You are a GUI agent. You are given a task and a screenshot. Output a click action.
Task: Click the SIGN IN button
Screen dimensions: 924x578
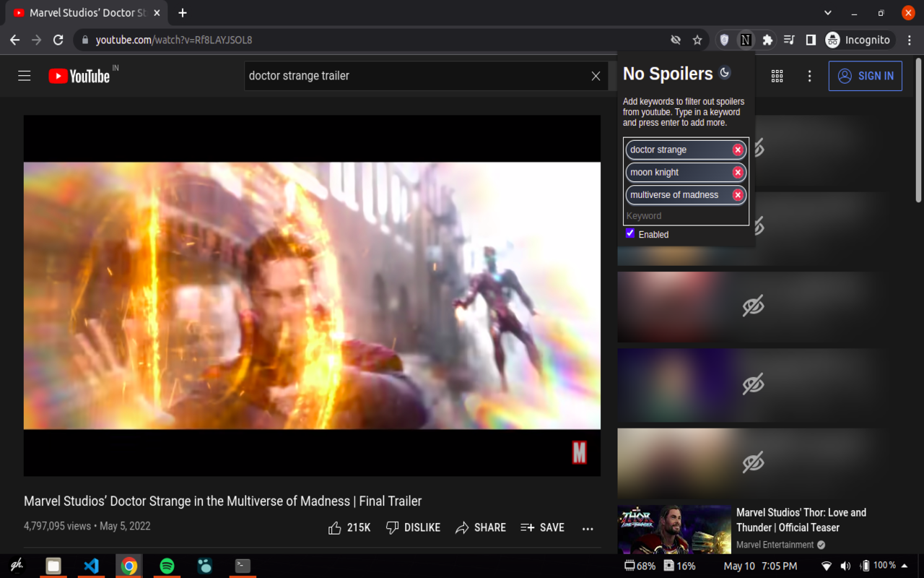[x=865, y=75]
